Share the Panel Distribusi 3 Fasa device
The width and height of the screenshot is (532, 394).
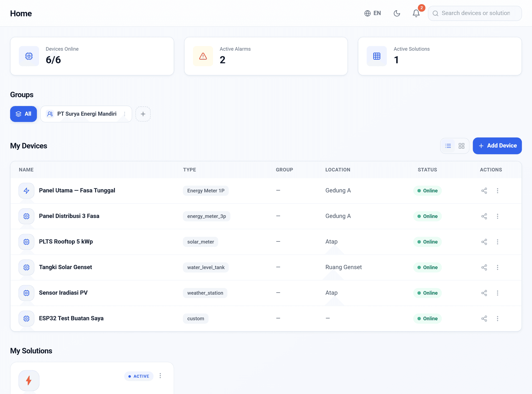click(x=484, y=216)
